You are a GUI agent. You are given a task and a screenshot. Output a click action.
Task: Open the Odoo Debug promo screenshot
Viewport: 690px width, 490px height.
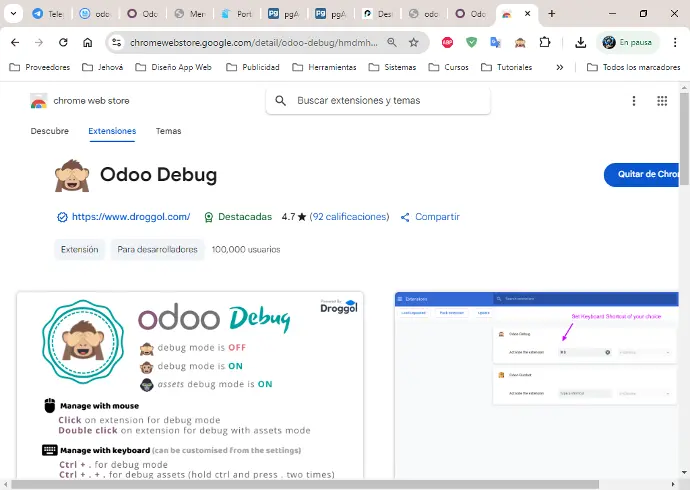(x=190, y=385)
